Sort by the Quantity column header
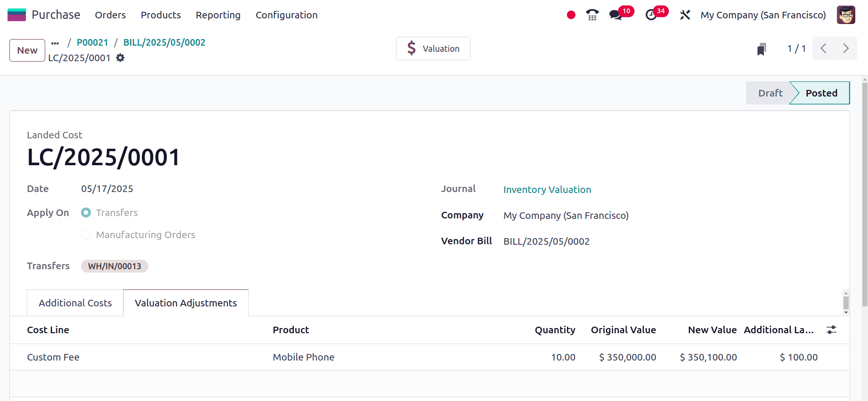This screenshot has width=868, height=401. coord(555,330)
